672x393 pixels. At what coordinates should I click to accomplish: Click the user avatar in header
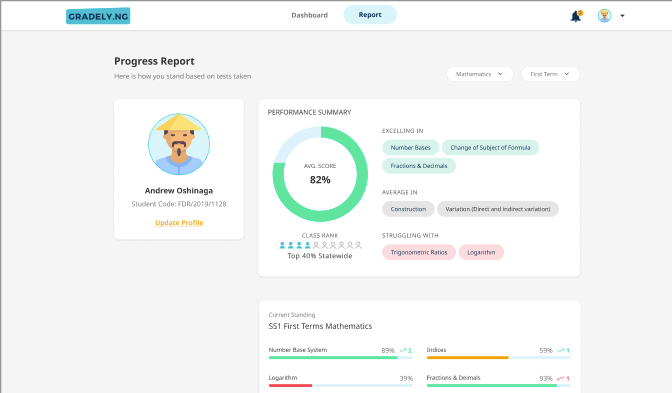[x=604, y=15]
